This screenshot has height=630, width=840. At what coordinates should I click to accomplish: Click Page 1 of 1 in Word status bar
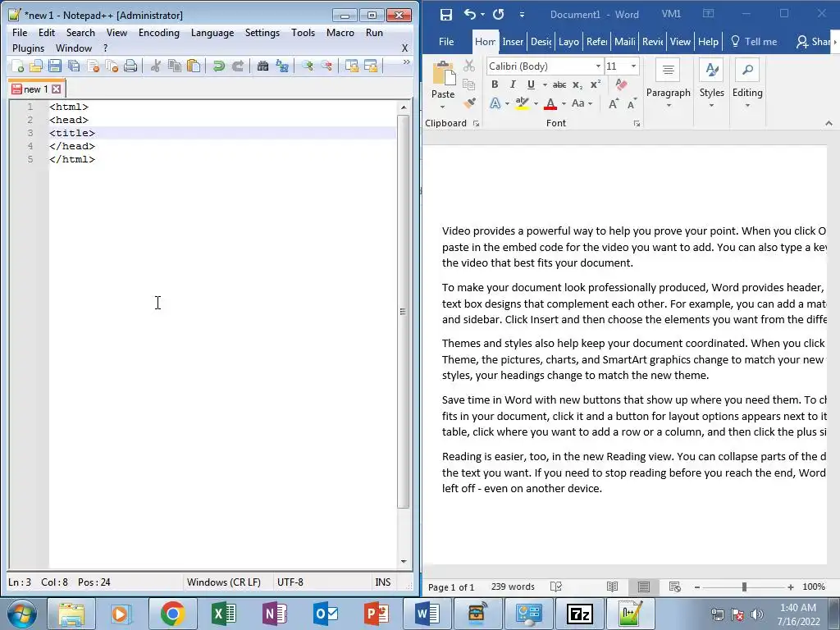451,587
